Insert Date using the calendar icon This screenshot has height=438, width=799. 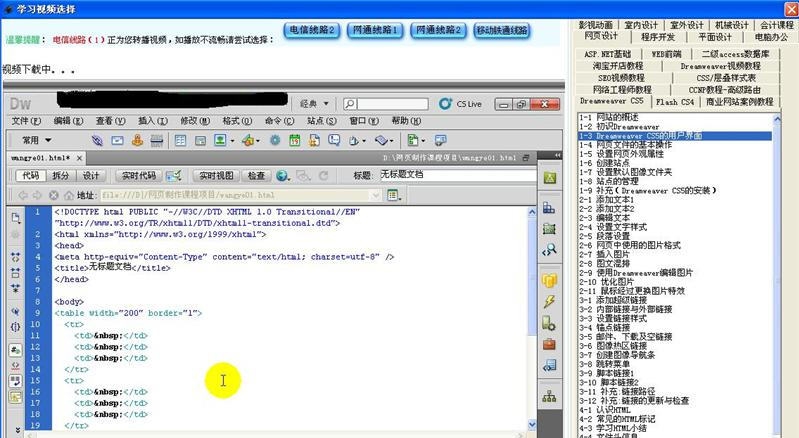click(x=295, y=140)
